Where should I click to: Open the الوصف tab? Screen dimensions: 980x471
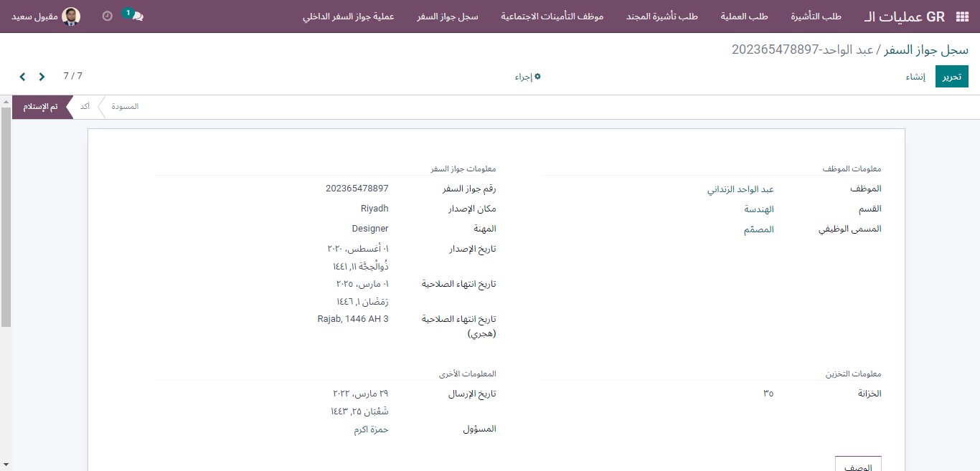tap(858, 464)
